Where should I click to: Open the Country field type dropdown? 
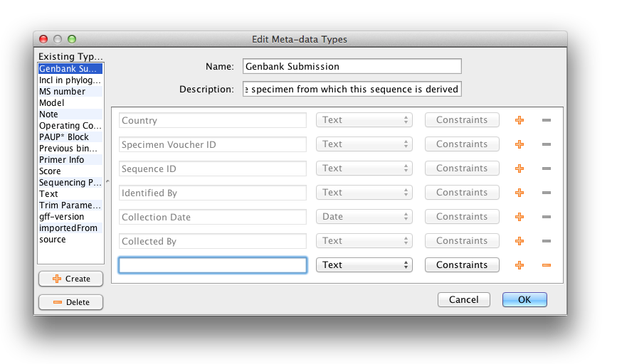[364, 120]
